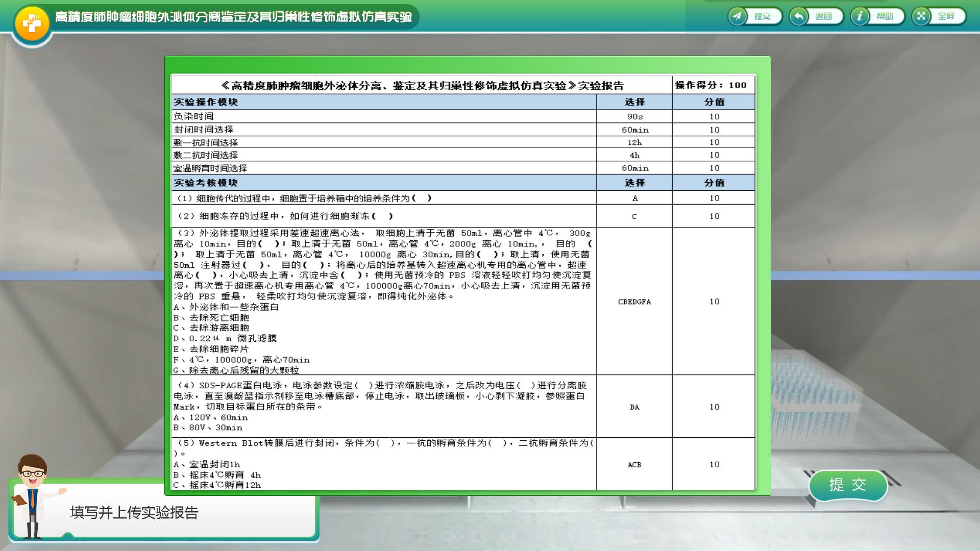Click the paper plane submit icon in top toolbar

(738, 16)
